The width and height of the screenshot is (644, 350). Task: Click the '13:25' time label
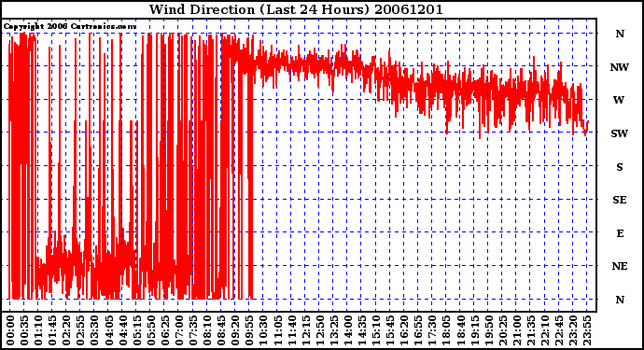tap(334, 330)
